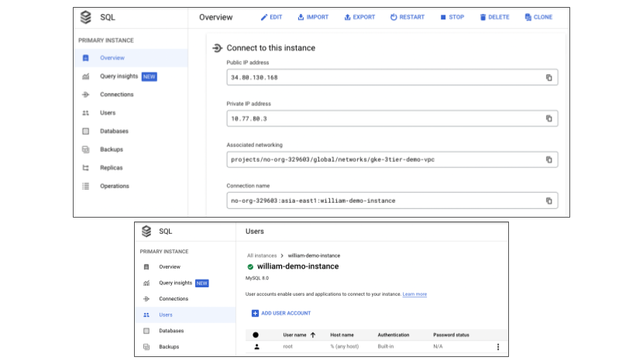Click Operations list icon in sidebar
This screenshot has width=643, height=364.
[x=86, y=186]
